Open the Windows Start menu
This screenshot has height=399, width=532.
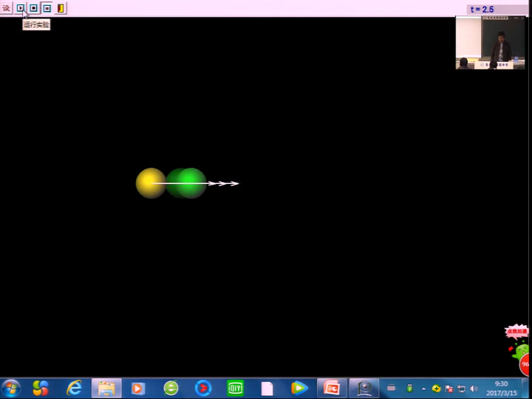tap(11, 388)
